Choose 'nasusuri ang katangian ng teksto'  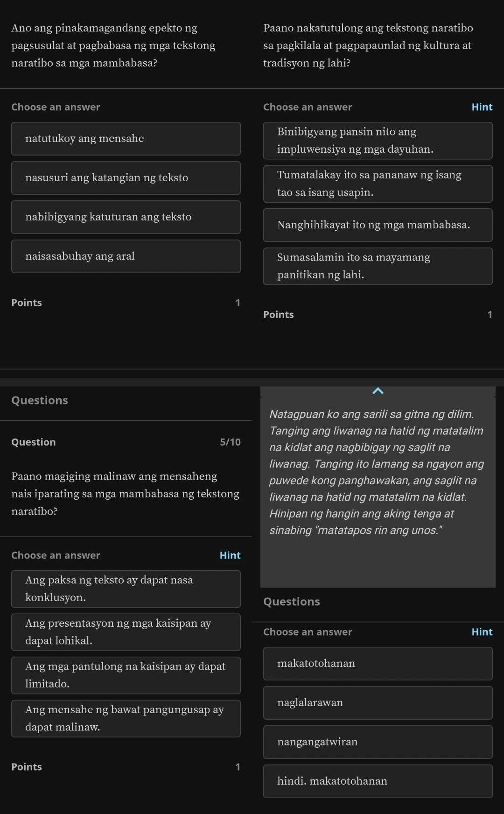click(126, 178)
